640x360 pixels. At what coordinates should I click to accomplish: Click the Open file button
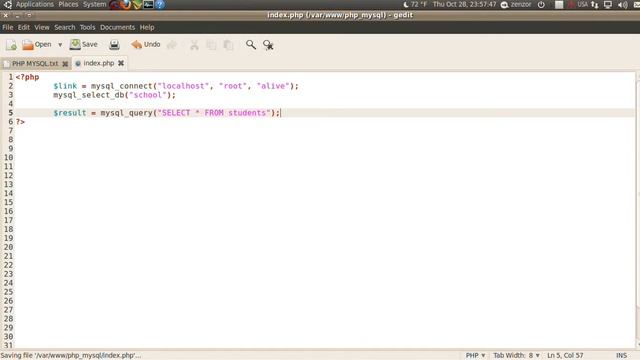pyautogui.click(x=37, y=44)
